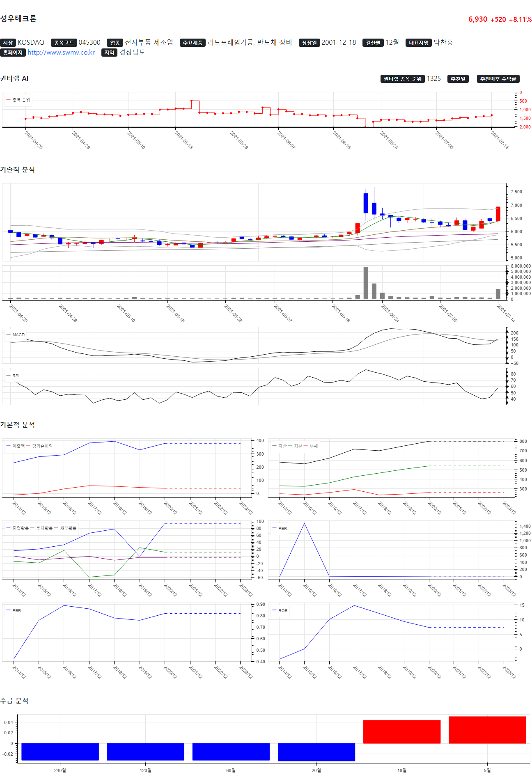The image size is (532, 777).
Task: Click the 종목코드 badge
Action: (x=64, y=43)
